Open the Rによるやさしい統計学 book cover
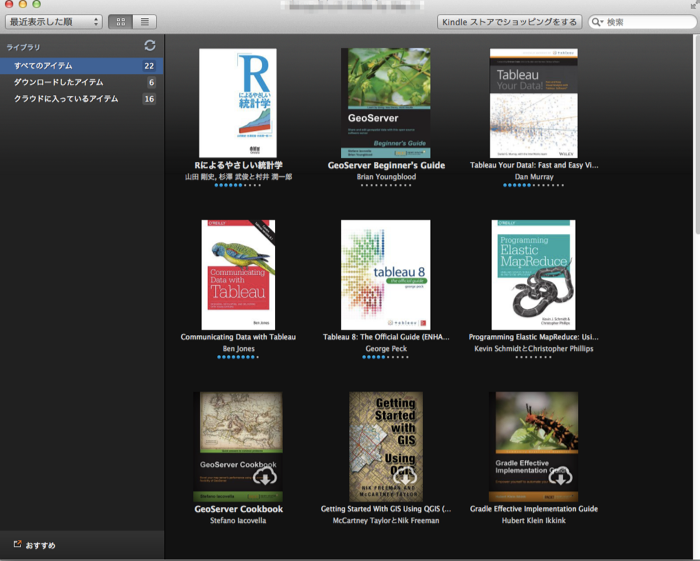The image size is (700, 561). 238,103
